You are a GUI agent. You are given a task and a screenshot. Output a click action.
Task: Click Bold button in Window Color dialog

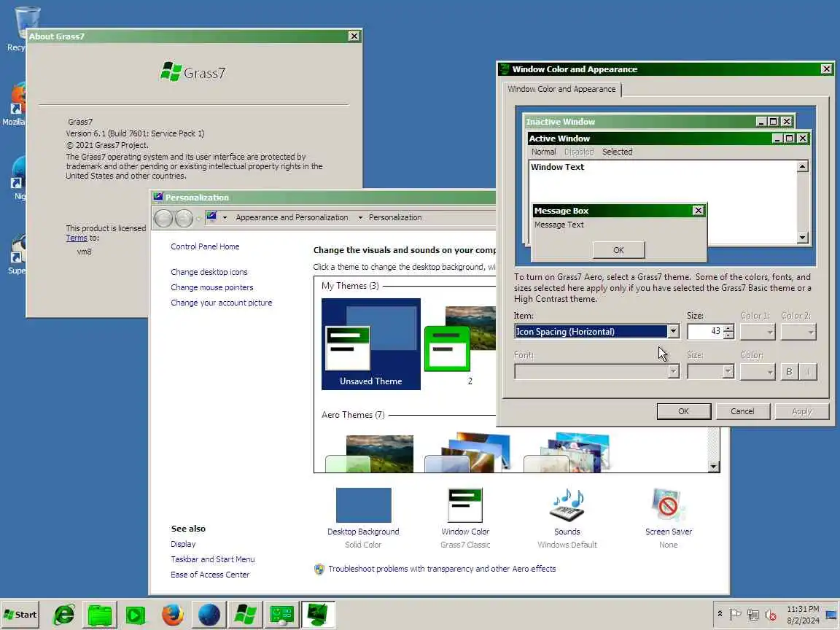(x=789, y=371)
